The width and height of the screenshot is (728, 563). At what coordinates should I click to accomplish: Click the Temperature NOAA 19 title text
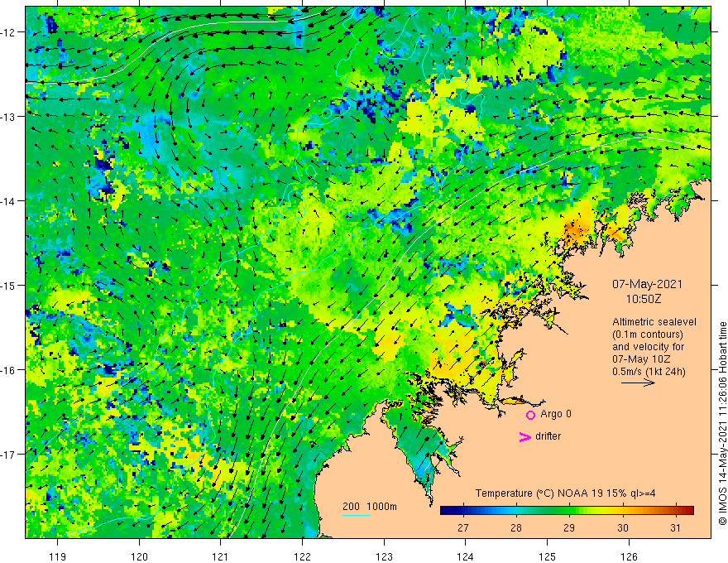566,493
